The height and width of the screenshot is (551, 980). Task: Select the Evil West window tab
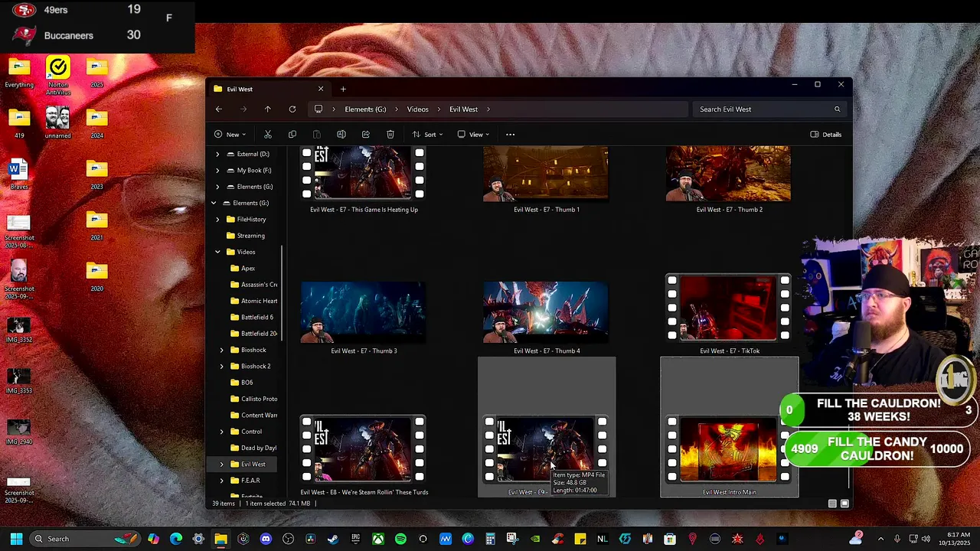click(269, 89)
